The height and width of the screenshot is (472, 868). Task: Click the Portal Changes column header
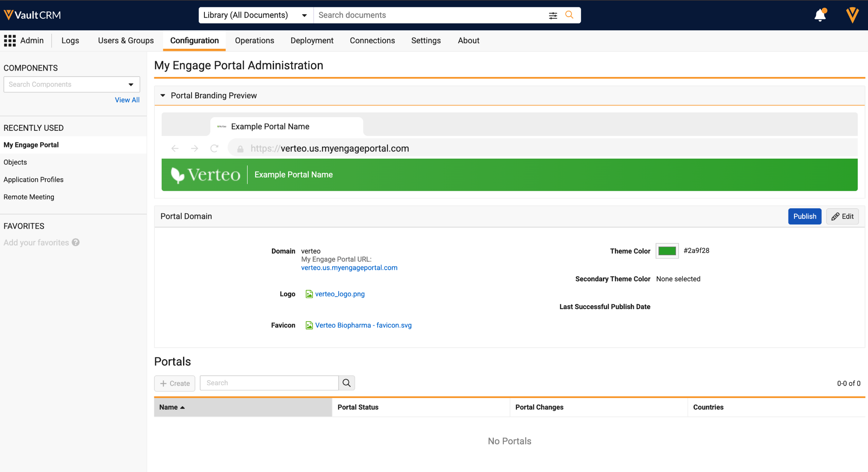(x=599, y=407)
